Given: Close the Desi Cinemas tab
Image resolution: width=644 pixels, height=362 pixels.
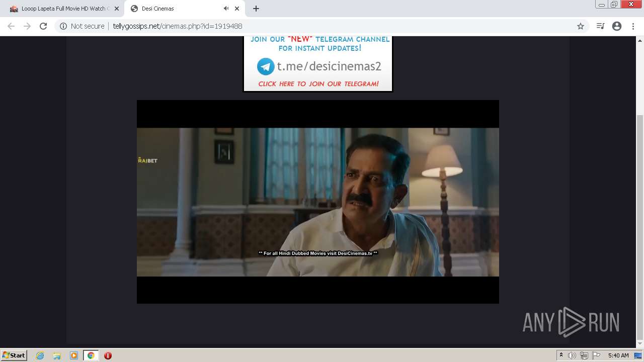Looking at the screenshot, I should point(237,9).
